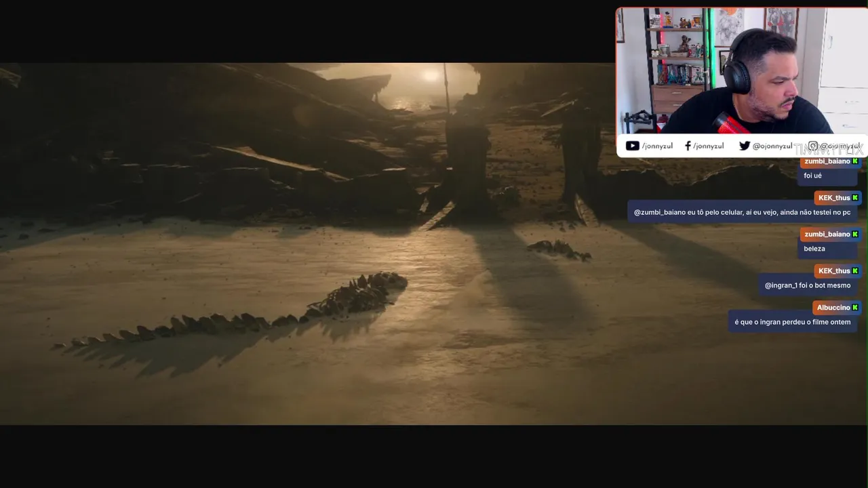Open the Facebook handle /jonnyzul

coord(709,146)
